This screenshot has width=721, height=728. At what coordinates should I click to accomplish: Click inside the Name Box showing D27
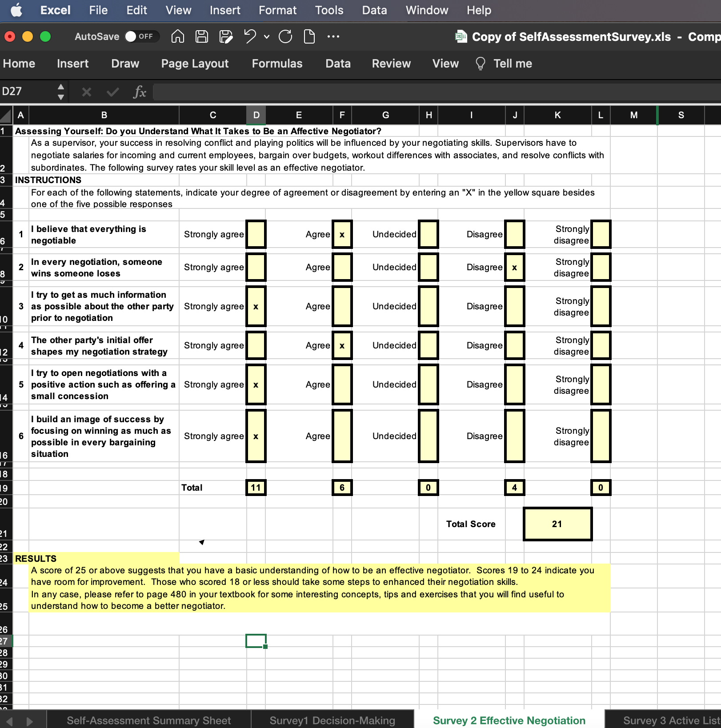(27, 91)
